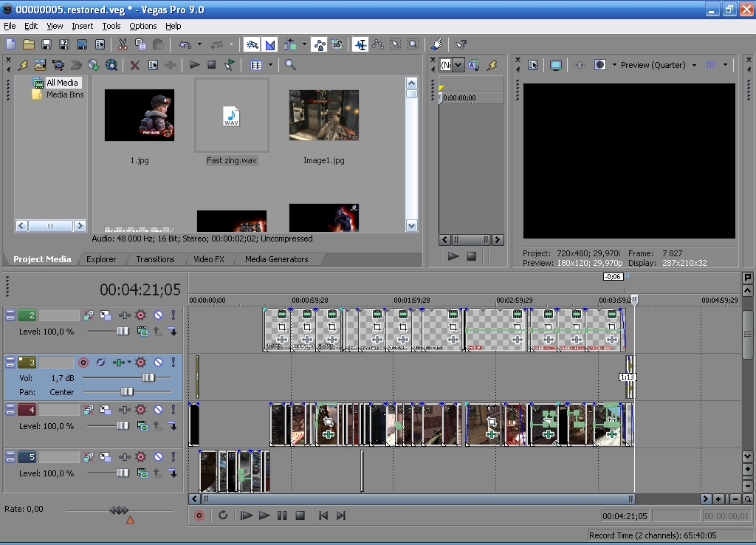
Task: Click the magnifier Search Media Bins icon
Action: click(290, 65)
